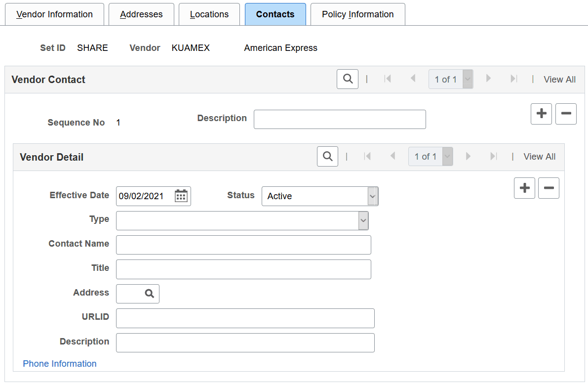Viewport: 588px width, 386px height.
Task: Add a new Vendor Detail row
Action: (x=524, y=188)
